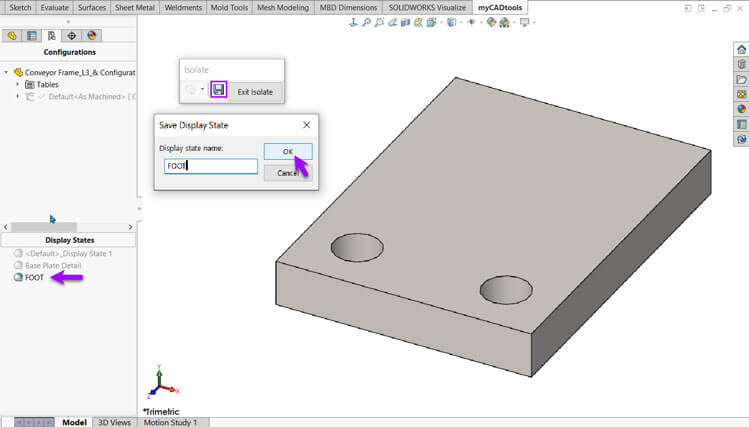Click the Display Style icon
Image resolution: width=749 pixels, height=427 pixels.
click(x=451, y=22)
